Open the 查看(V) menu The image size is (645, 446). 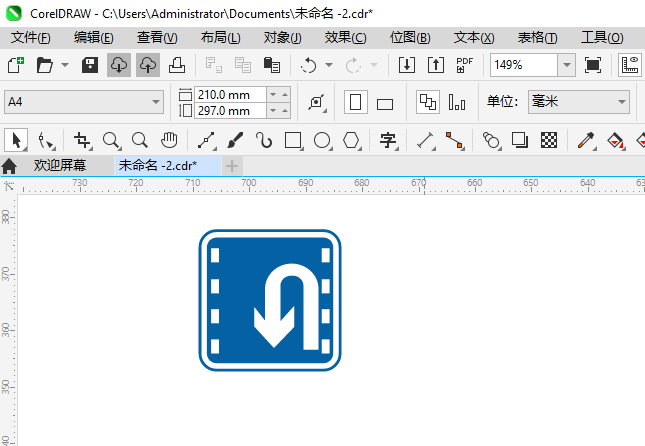157,38
